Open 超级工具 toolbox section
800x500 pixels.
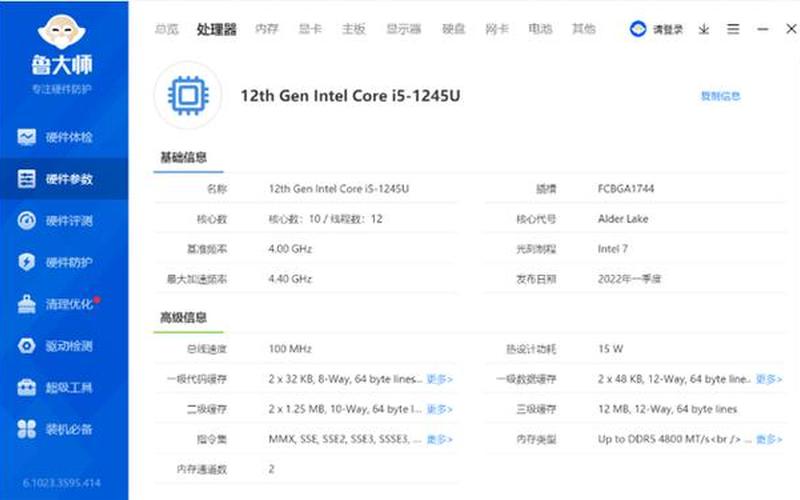pyautogui.click(x=64, y=387)
